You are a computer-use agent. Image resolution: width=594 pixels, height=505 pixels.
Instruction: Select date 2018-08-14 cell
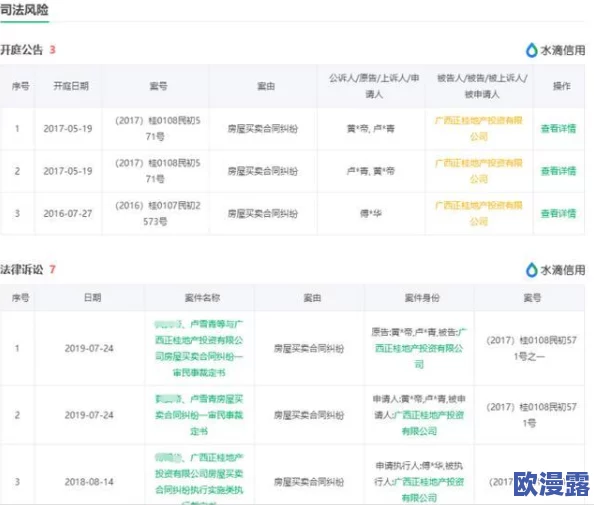tap(89, 482)
